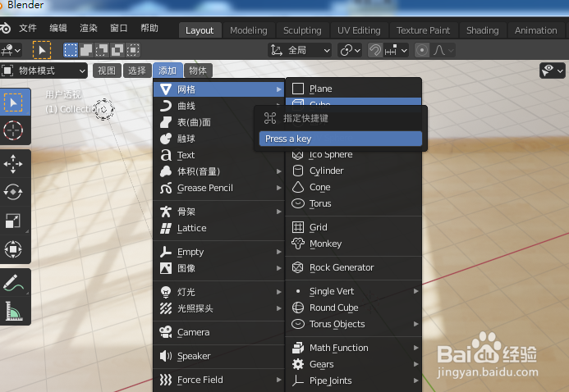The height and width of the screenshot is (392, 569).
Task: Set selection mode to new selection
Action: pyautogui.click(x=71, y=50)
